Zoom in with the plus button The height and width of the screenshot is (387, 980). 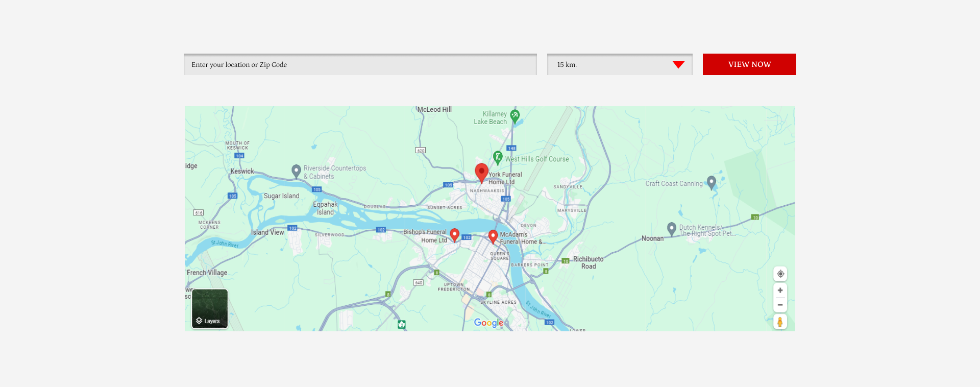click(x=780, y=290)
